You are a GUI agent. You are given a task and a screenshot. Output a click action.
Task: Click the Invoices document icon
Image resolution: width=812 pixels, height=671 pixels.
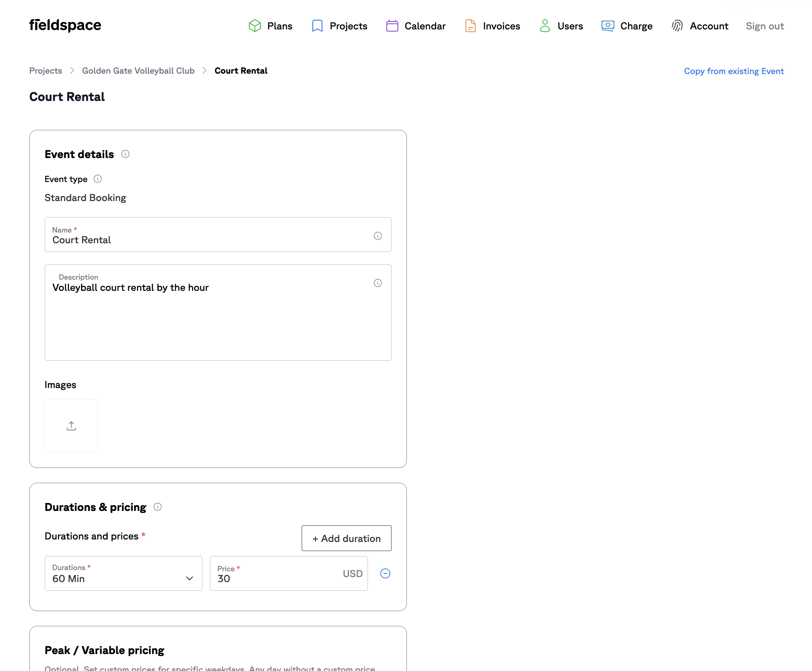470,26
